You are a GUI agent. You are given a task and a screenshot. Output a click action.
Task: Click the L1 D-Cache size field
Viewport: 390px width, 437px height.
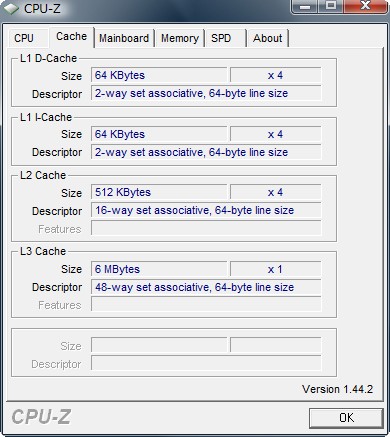[159, 75]
